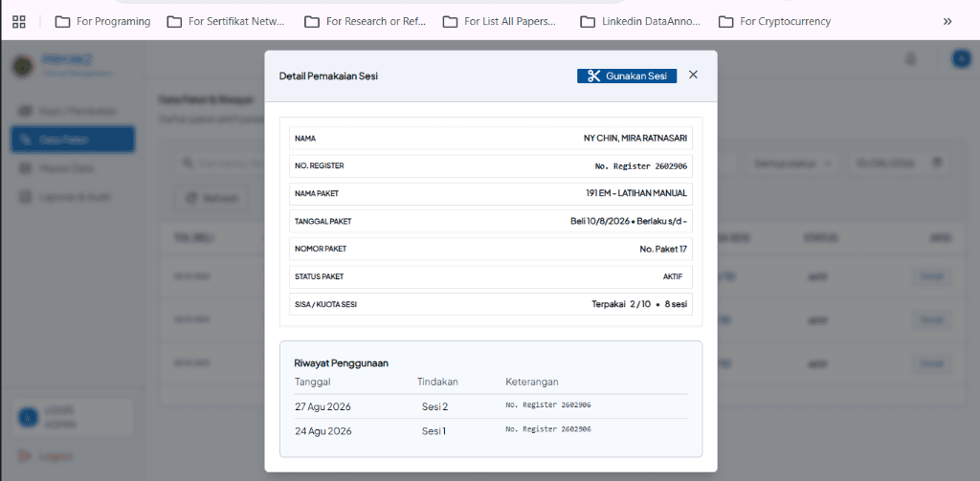Click No. Register 2602906 in the NO. REGISTER row
This screenshot has height=481, width=980.
point(641,166)
